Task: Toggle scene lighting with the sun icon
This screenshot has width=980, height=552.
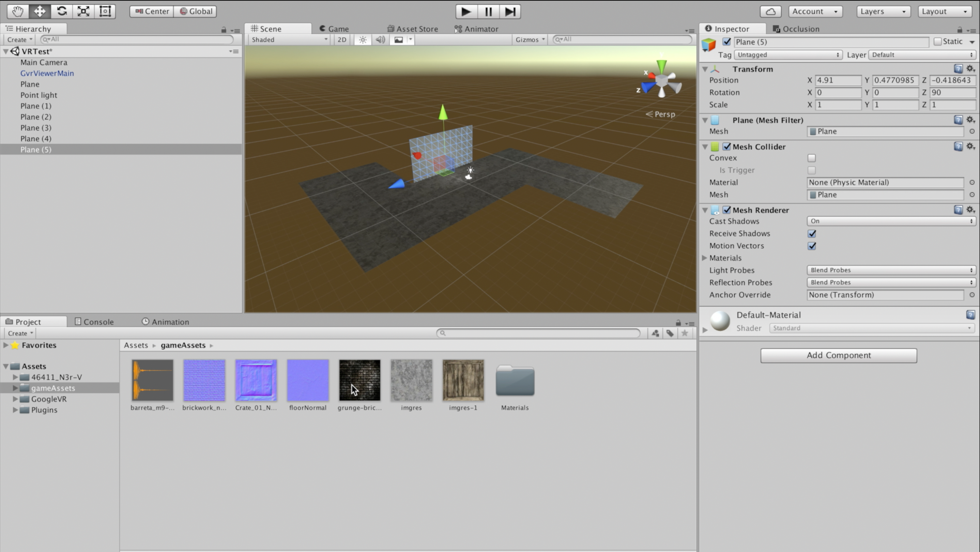Action: [x=362, y=40]
